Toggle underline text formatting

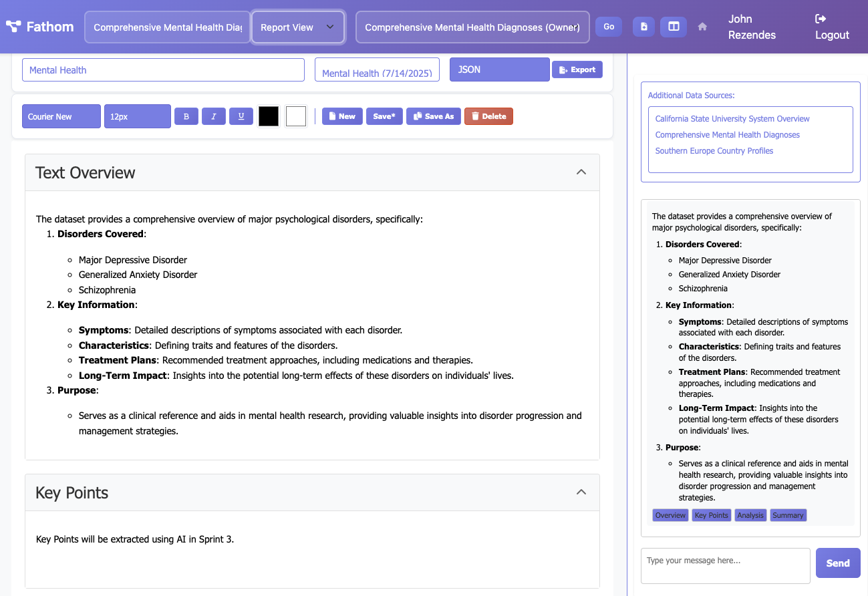coord(241,116)
